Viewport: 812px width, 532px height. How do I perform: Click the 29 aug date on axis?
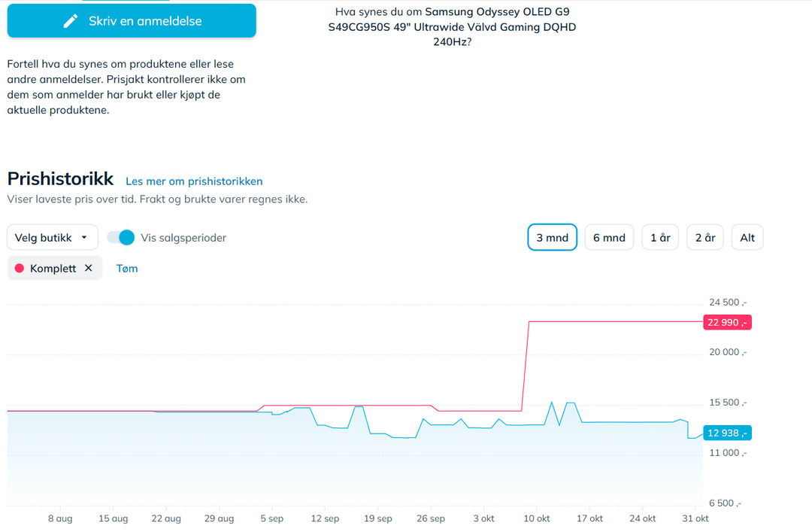click(219, 518)
